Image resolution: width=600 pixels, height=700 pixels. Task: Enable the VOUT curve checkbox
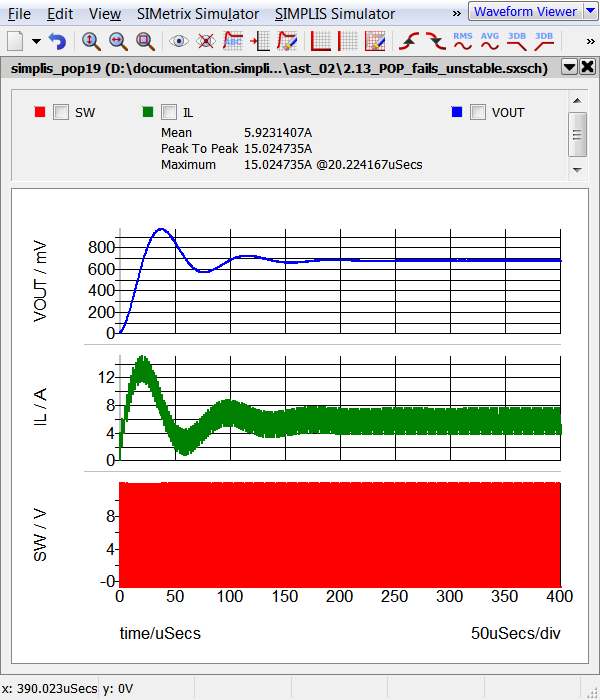(478, 112)
